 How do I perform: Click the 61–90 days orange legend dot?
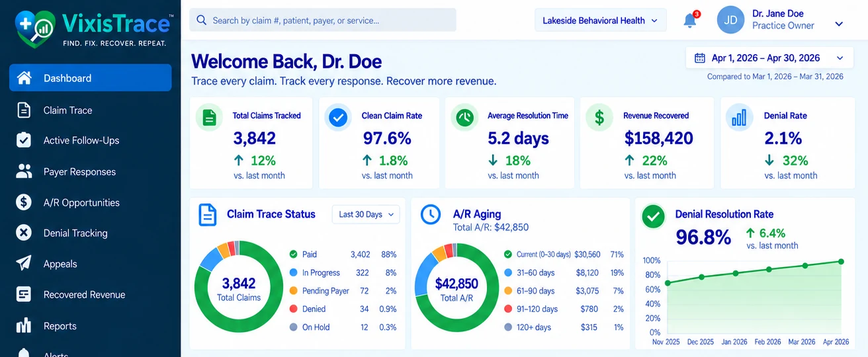[508, 290]
